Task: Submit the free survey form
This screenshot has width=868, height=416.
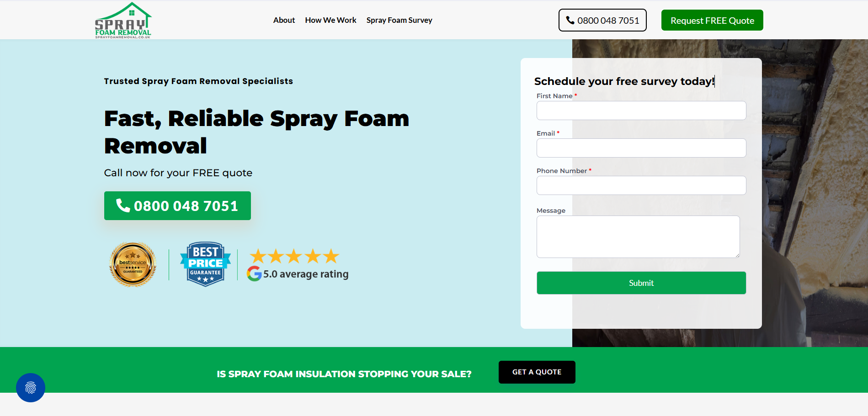Action: coord(641,283)
